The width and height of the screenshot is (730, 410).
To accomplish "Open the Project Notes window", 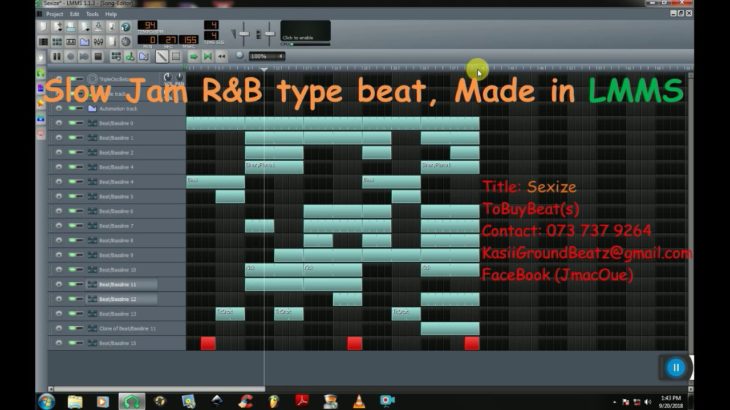I will pyautogui.click(x=112, y=42).
